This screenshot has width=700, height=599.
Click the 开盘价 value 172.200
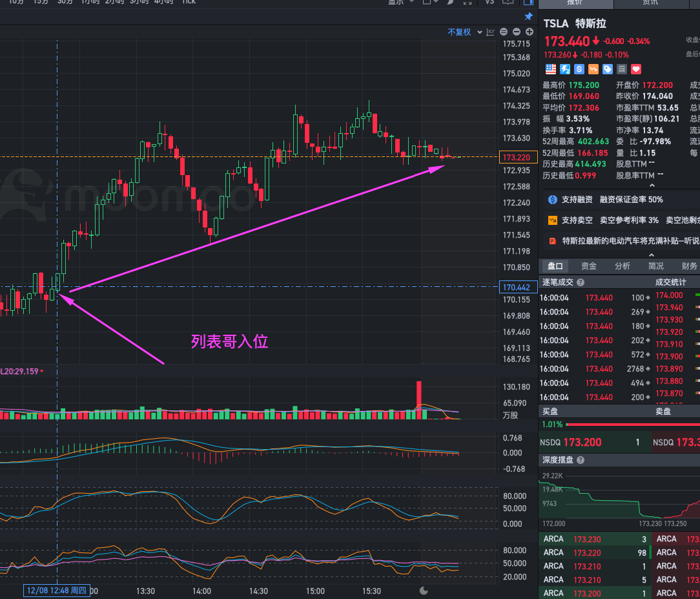[x=657, y=85]
